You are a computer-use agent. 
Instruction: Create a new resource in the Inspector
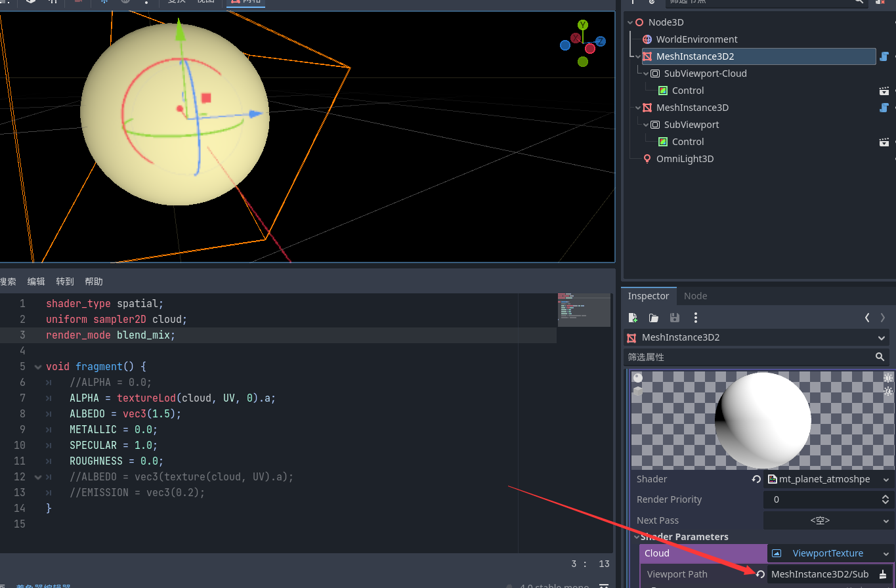click(633, 318)
